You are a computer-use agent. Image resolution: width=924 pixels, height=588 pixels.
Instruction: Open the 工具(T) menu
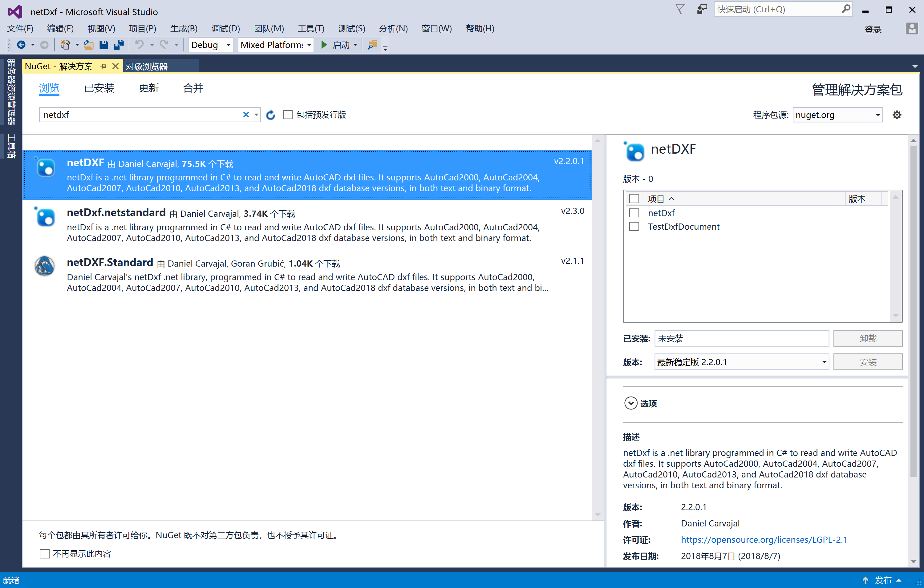tap(311, 28)
